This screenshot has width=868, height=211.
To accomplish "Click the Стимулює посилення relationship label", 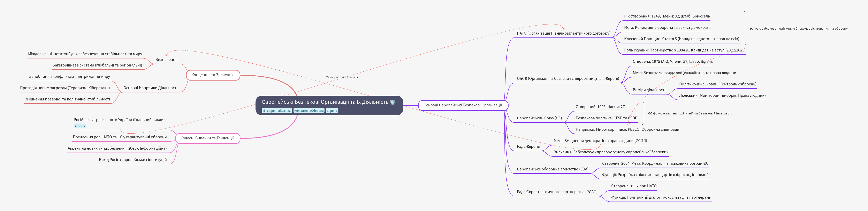I will pyautogui.click(x=342, y=77).
